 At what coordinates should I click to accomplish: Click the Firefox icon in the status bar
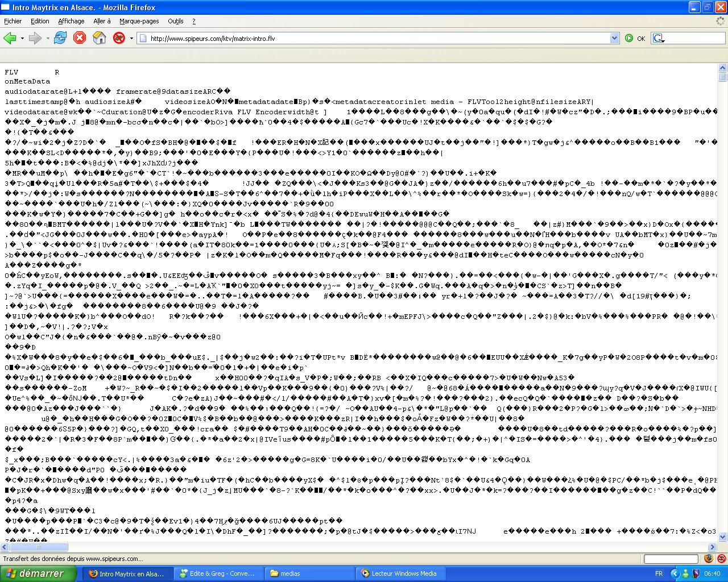[x=709, y=559]
